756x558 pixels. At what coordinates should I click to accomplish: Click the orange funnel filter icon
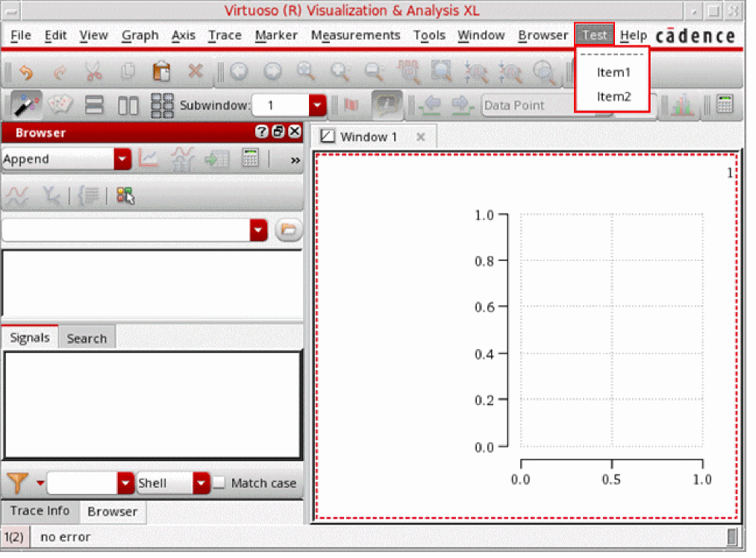17,483
